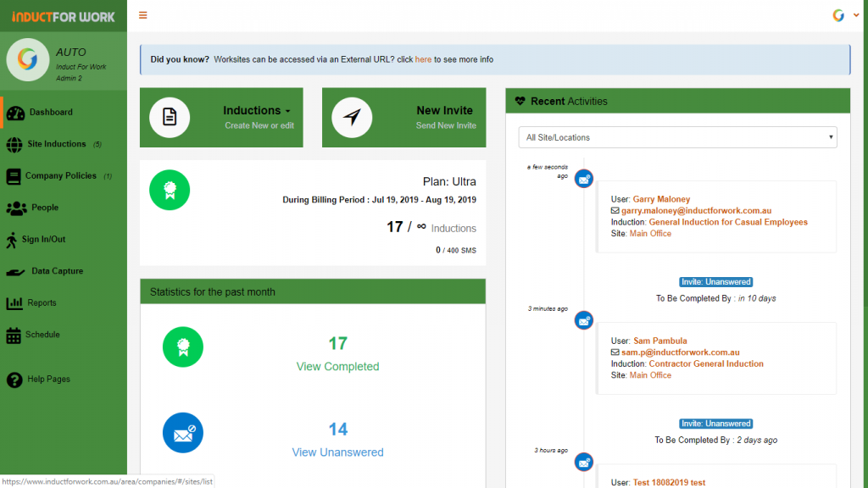868x488 pixels.
Task: Click View Completed link
Action: point(337,366)
